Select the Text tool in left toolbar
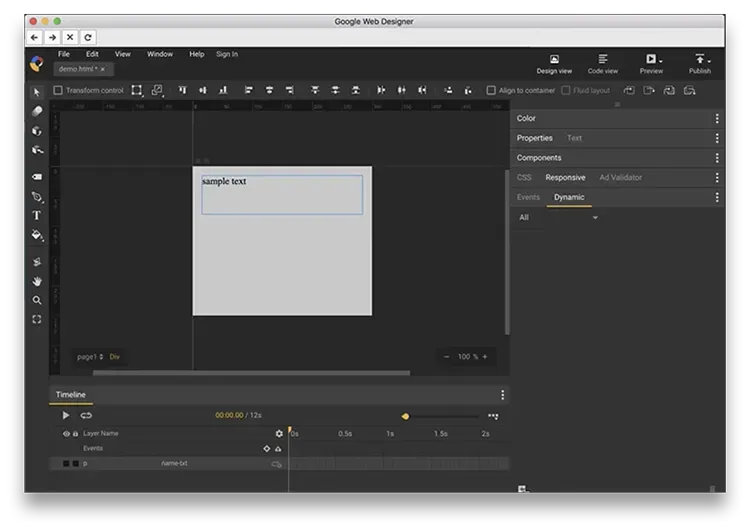This screenshot has height=528, width=750. tap(37, 216)
